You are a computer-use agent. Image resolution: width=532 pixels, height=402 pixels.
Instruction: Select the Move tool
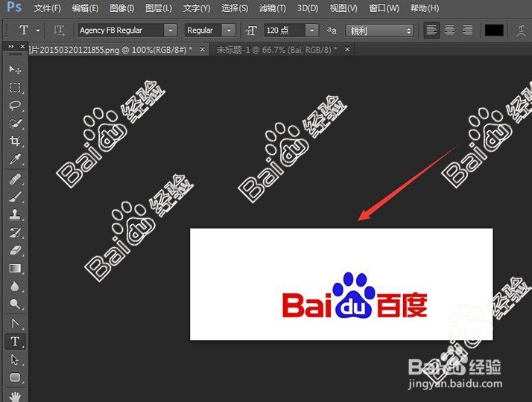[15, 70]
